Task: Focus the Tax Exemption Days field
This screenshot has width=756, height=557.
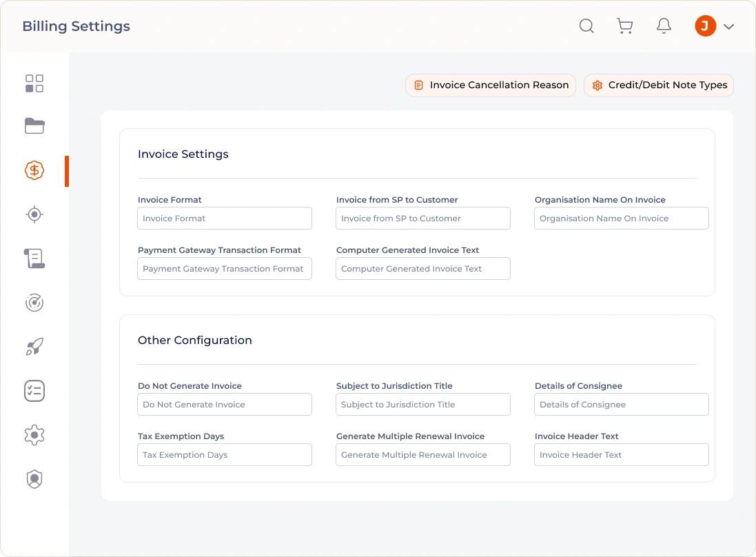Action: (x=225, y=455)
